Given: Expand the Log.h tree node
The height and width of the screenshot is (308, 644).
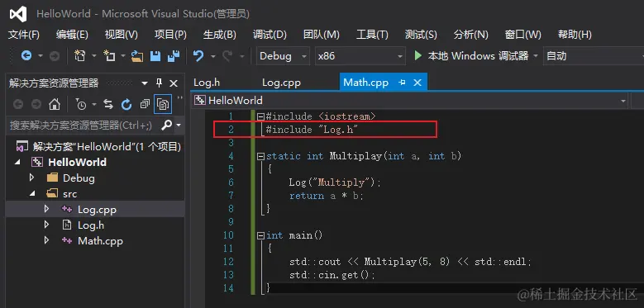Looking at the screenshot, I should click(x=46, y=225).
